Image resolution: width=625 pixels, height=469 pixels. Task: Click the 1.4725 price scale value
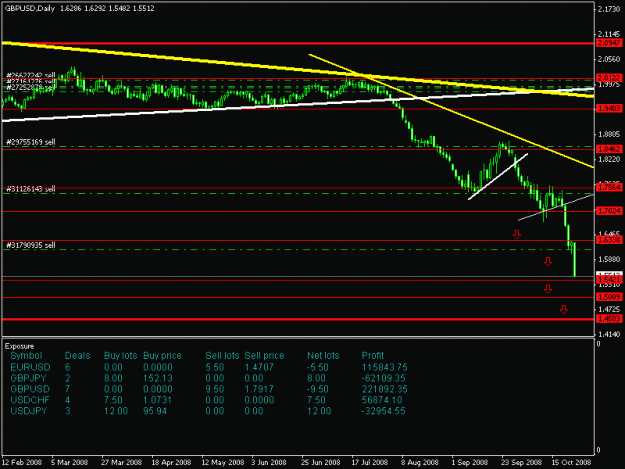coord(609,309)
